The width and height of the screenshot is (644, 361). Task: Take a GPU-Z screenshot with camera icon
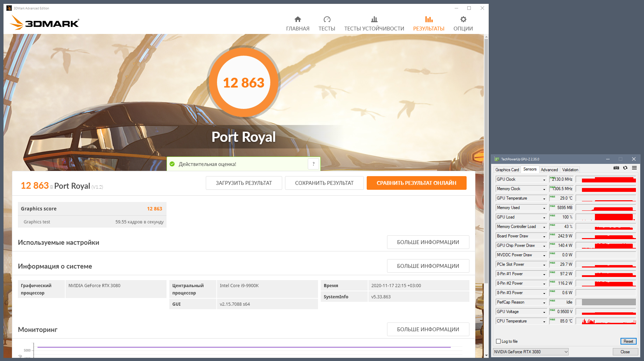616,168
